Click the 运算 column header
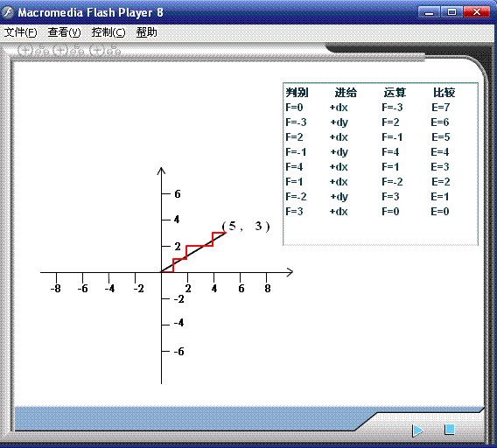497x448 pixels. 395,93
